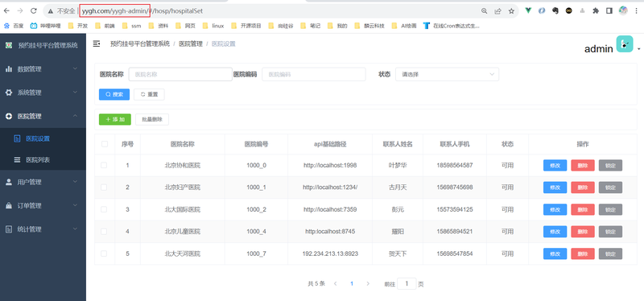The height and width of the screenshot is (301, 644).
Task: Click the phone number 15573594125
Action: 455,209
